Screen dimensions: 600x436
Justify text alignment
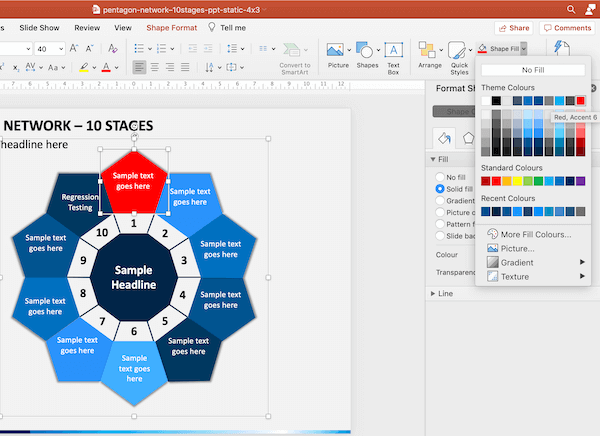click(x=185, y=67)
